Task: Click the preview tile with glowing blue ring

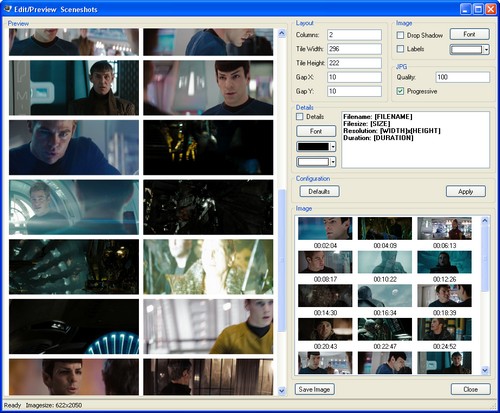Action: 74,326
